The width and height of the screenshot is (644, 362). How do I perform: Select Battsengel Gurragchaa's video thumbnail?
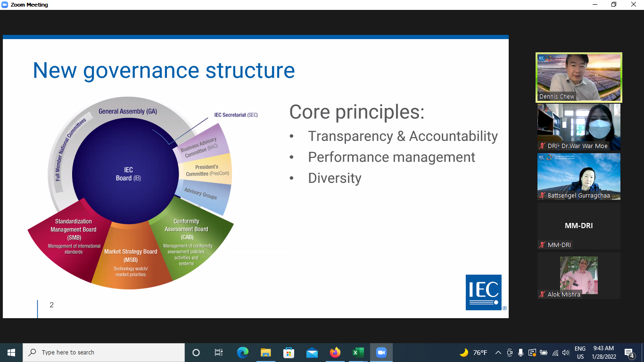point(579,176)
